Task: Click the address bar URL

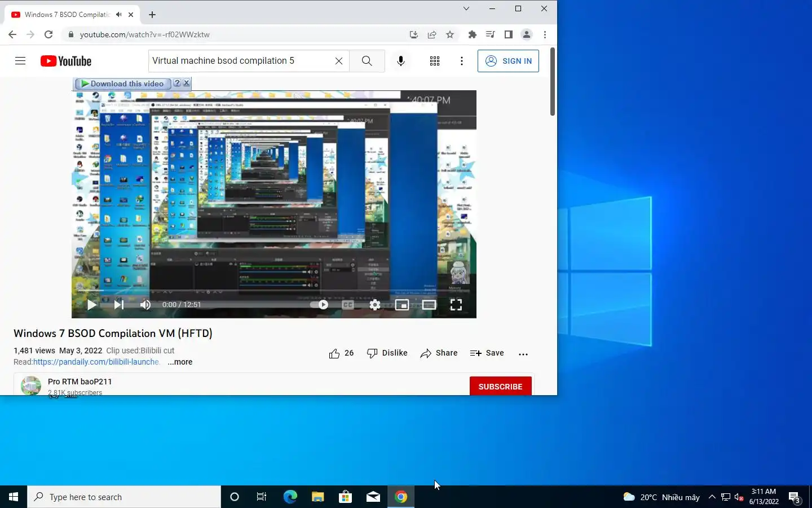Action: pyautogui.click(x=144, y=34)
